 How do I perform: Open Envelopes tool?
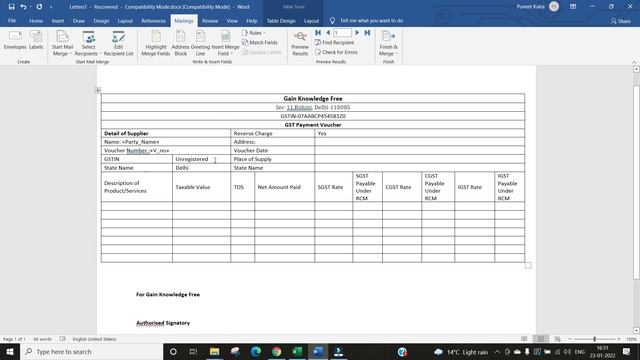coord(15,41)
